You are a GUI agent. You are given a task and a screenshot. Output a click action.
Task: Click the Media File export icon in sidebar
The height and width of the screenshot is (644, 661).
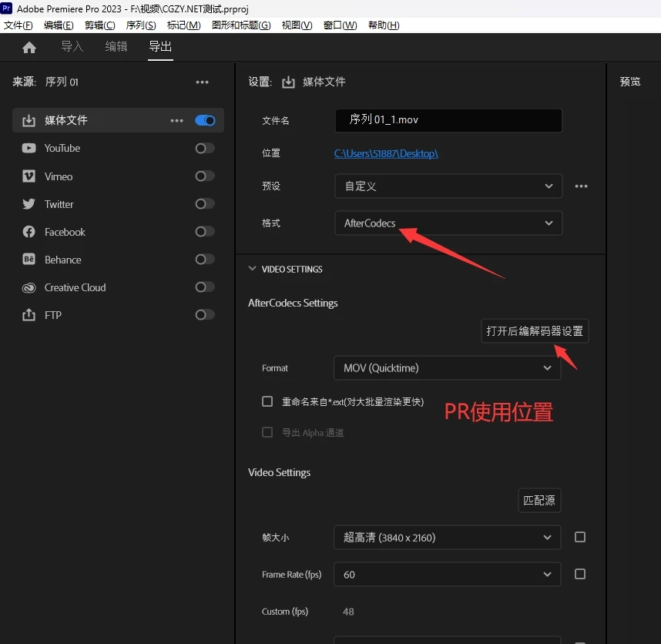point(29,120)
